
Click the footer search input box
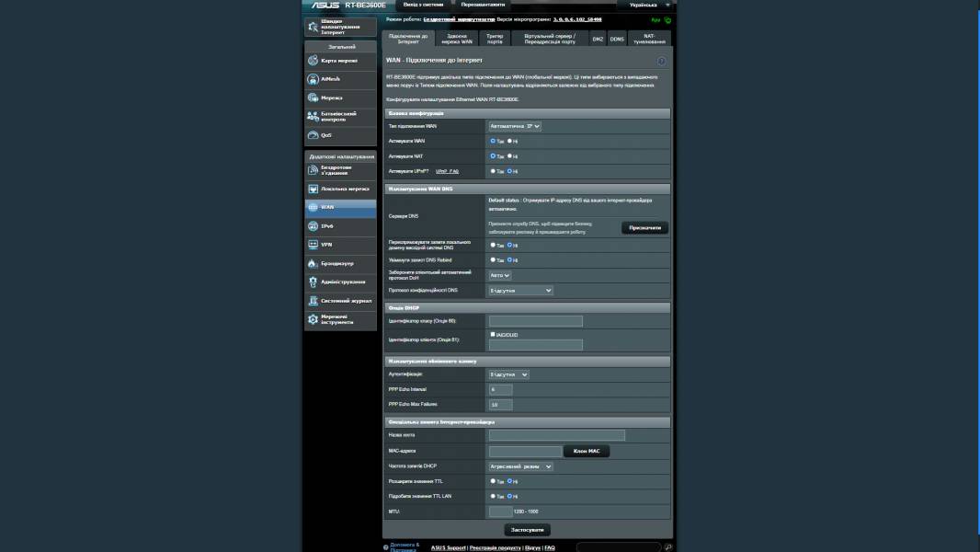click(x=619, y=547)
